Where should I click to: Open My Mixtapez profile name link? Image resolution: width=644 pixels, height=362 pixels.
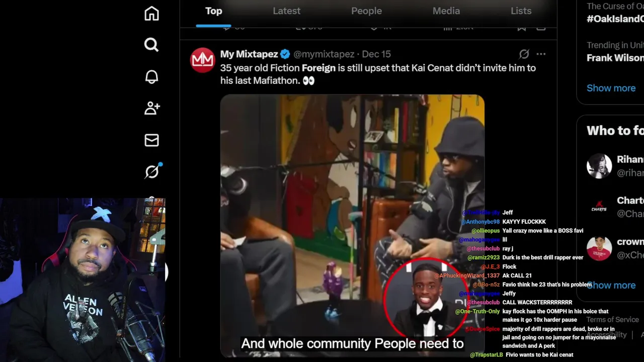pyautogui.click(x=249, y=54)
